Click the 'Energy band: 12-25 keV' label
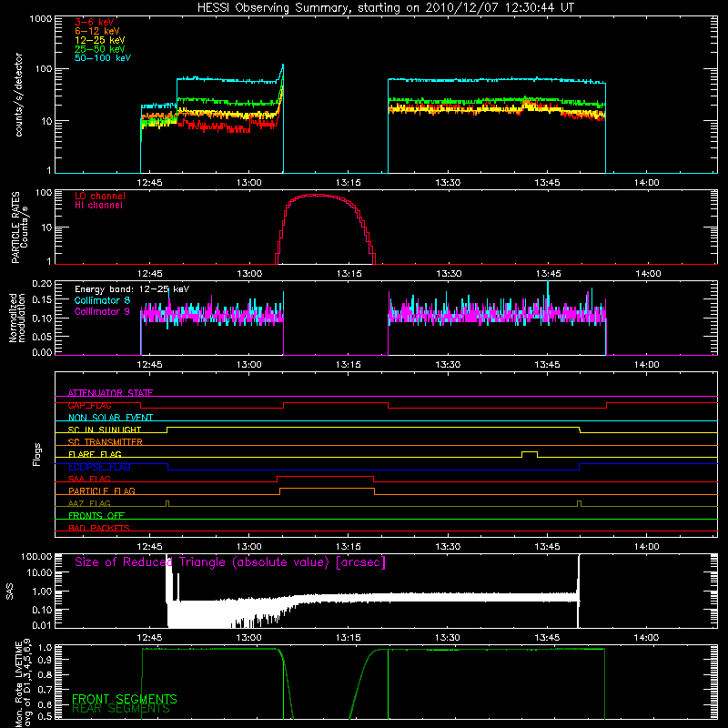 coord(132,289)
